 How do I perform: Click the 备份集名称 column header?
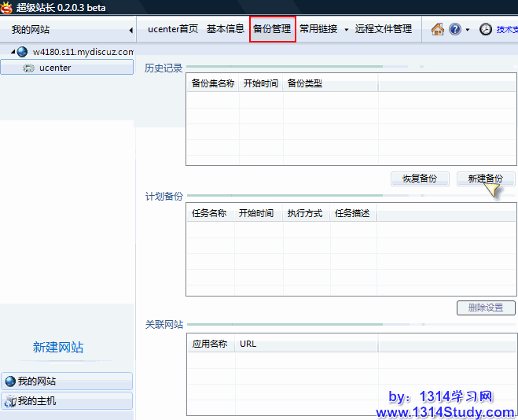tap(213, 83)
